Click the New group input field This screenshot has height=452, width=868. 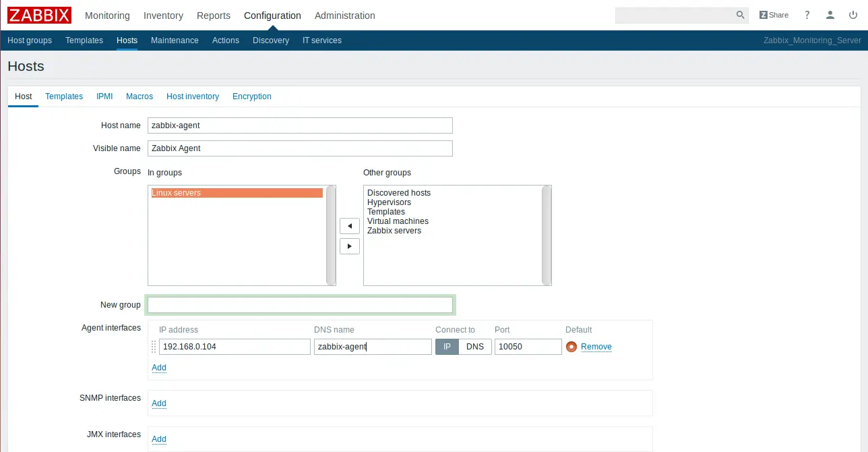(x=300, y=305)
